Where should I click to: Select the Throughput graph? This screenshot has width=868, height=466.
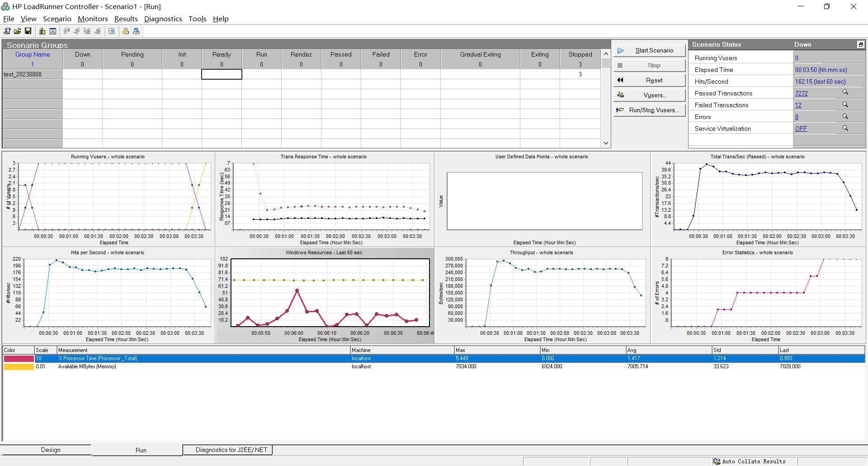(x=542, y=295)
